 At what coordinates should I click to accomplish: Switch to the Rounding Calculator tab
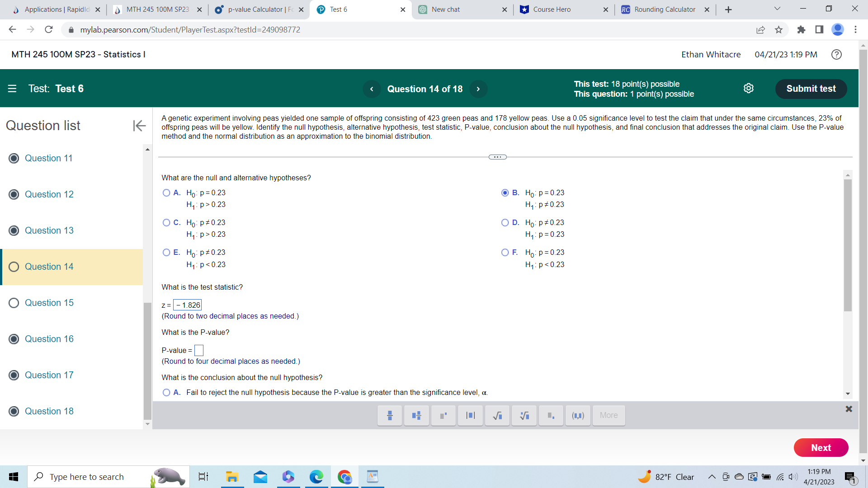pos(664,9)
